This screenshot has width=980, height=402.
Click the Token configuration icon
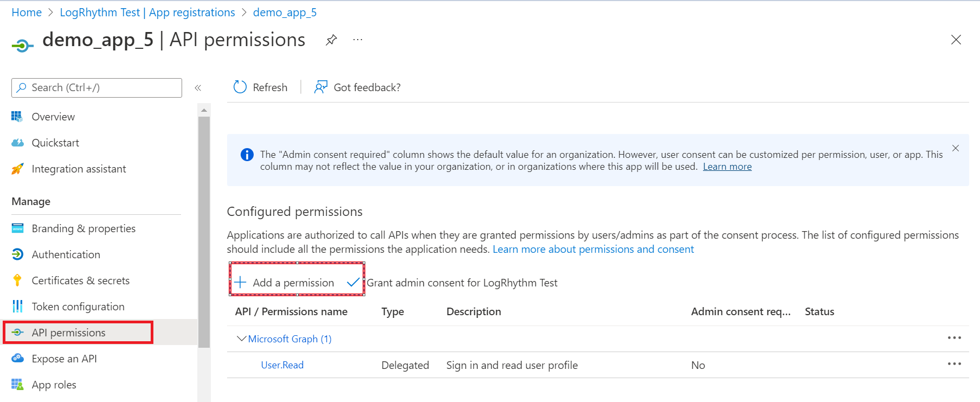click(18, 307)
